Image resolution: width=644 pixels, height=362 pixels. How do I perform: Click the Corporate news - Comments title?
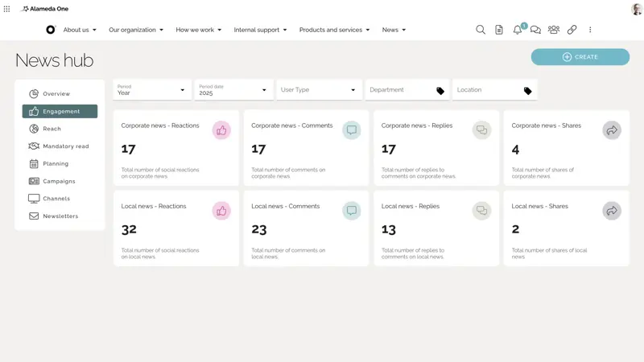pos(292,125)
